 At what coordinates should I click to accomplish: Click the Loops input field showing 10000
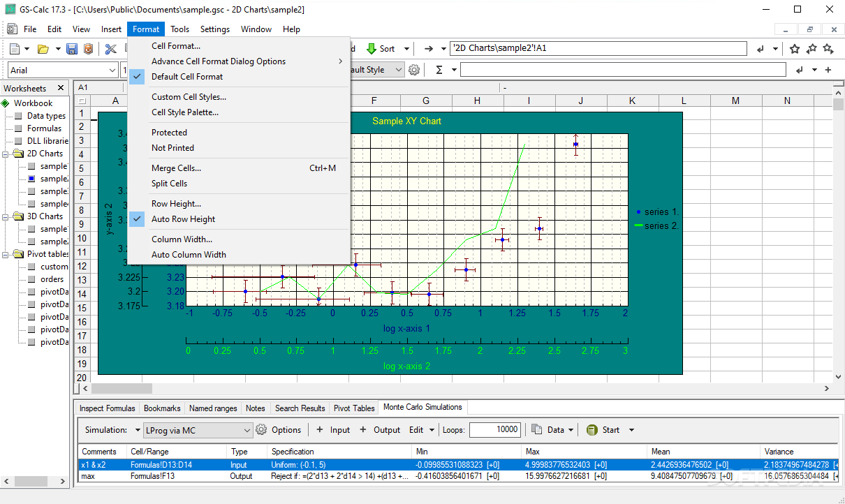pyautogui.click(x=495, y=430)
